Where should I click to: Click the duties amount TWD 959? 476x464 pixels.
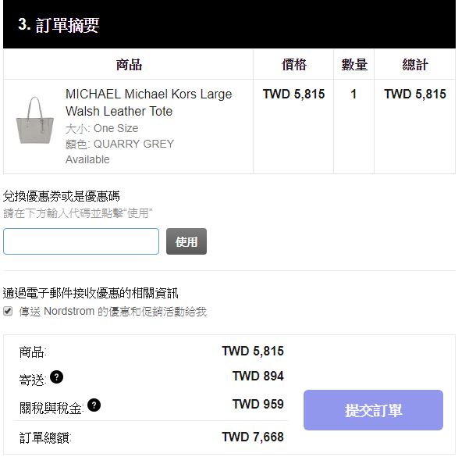(x=258, y=404)
